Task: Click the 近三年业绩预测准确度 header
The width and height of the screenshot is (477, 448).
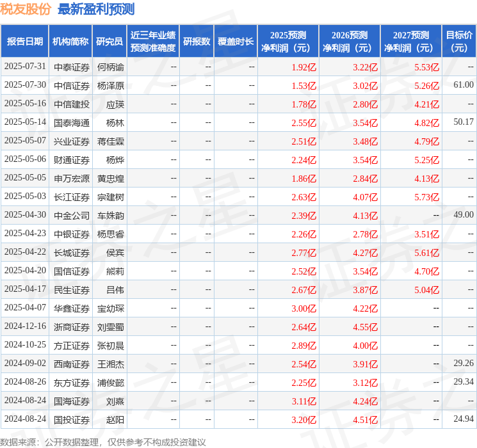Action: (x=153, y=42)
